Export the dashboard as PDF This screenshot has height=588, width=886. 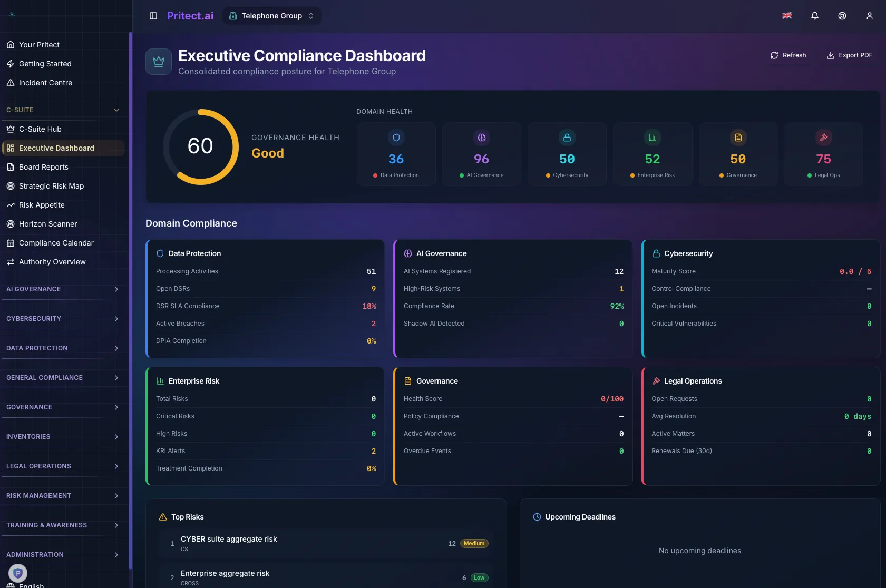[849, 55]
